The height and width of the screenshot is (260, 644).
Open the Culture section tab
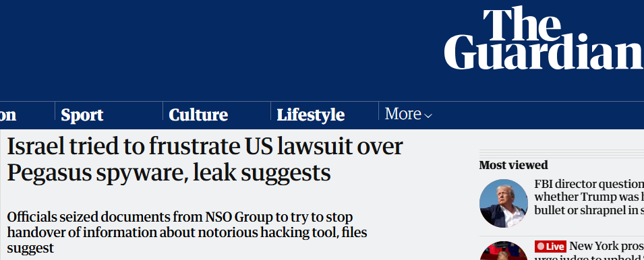198,115
